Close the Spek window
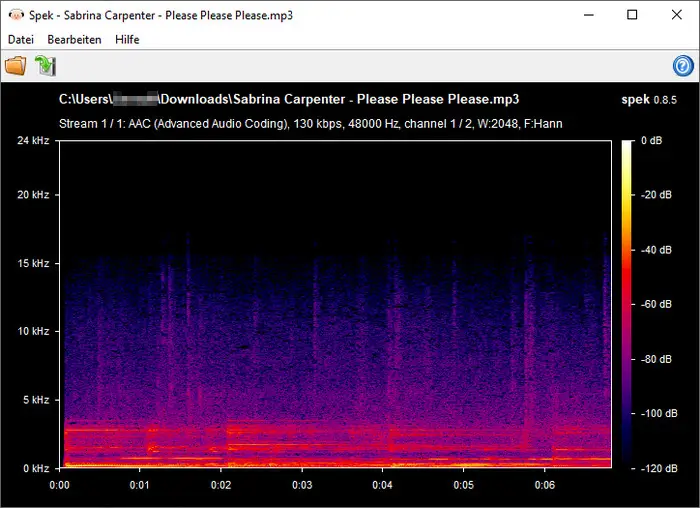This screenshot has height=508, width=700. [677, 15]
